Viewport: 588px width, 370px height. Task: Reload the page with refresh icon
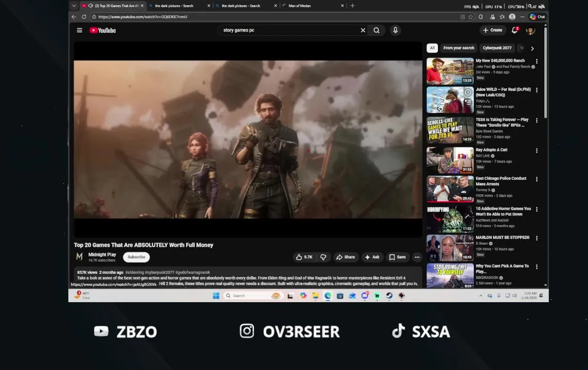84,17
